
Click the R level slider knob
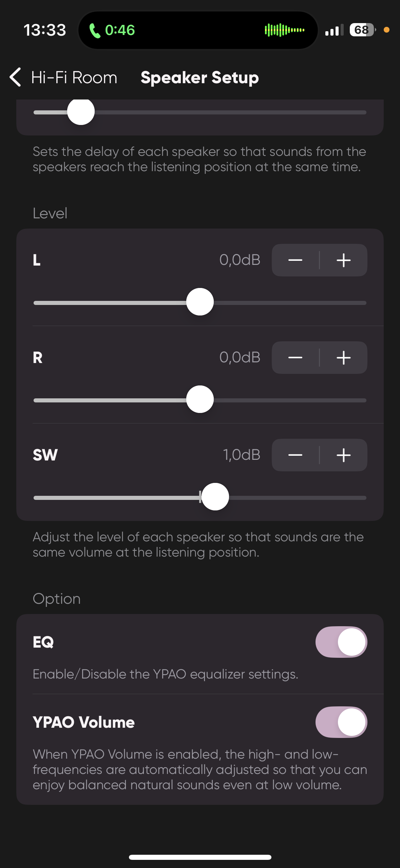[200, 399]
